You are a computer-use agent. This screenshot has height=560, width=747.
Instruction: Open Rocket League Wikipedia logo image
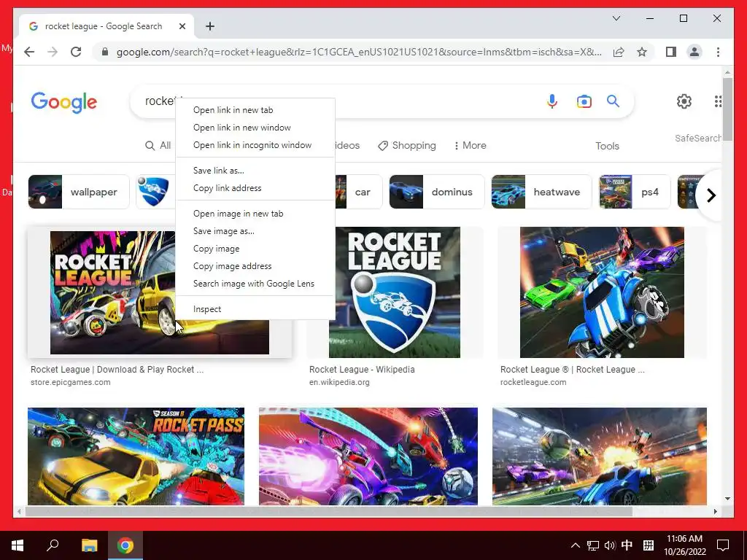pos(395,292)
